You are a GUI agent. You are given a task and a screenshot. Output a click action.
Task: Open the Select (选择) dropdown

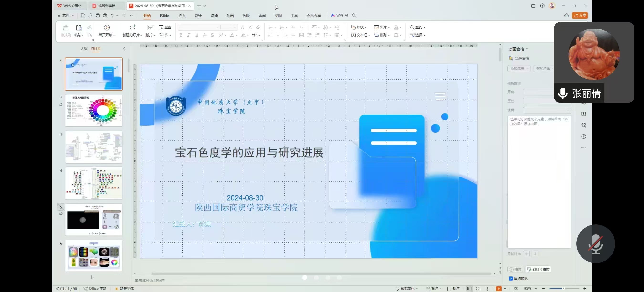pos(417,35)
